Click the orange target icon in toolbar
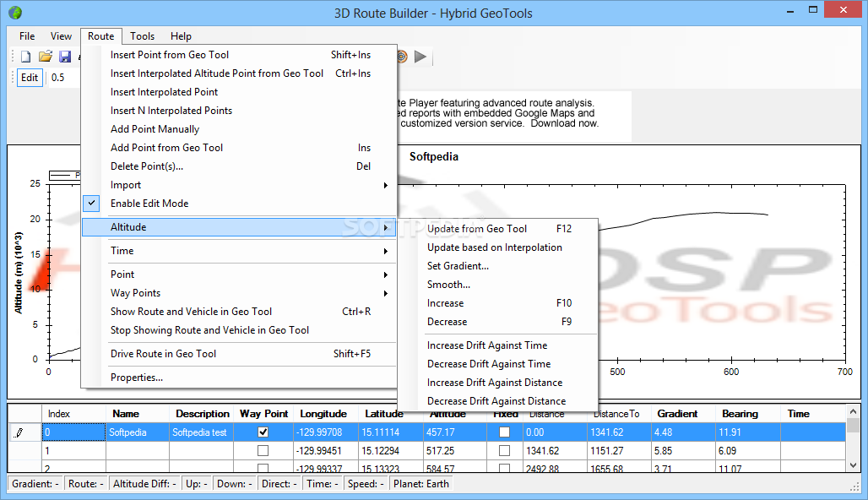The height and width of the screenshot is (500, 868). 402,57
